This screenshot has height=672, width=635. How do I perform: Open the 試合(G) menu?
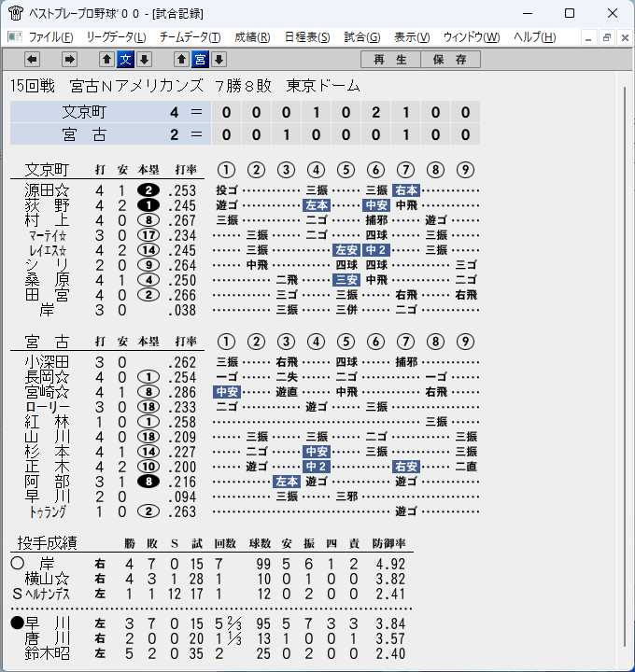[x=362, y=37]
